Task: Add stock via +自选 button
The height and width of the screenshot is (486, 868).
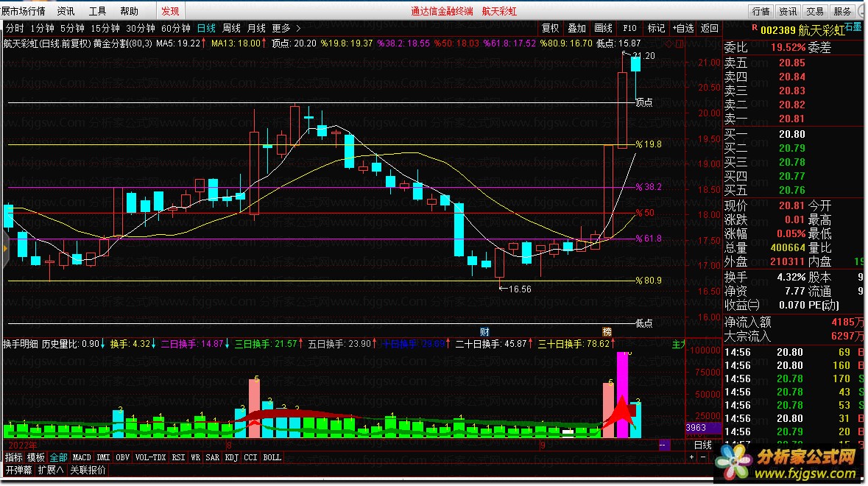Action: click(683, 28)
